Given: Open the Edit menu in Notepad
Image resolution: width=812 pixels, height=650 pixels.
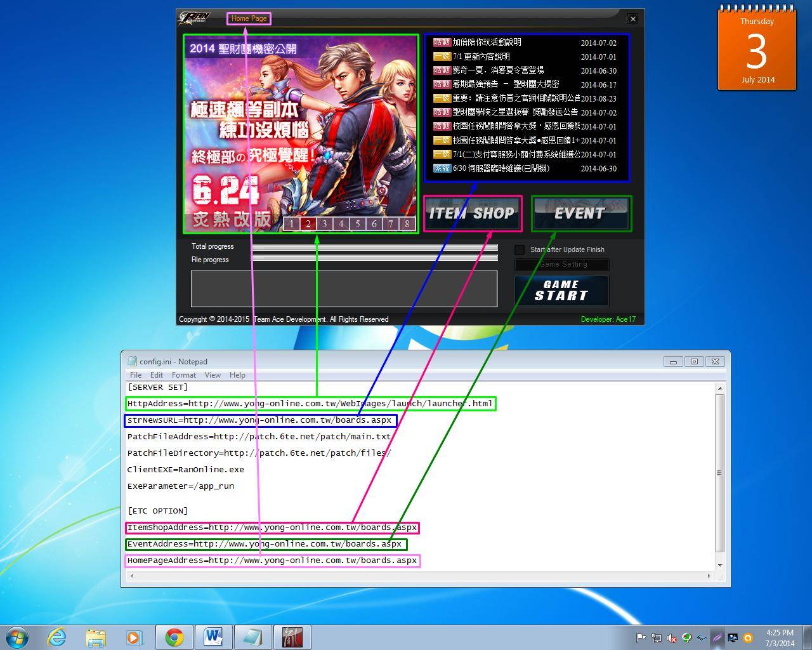Looking at the screenshot, I should [x=157, y=375].
